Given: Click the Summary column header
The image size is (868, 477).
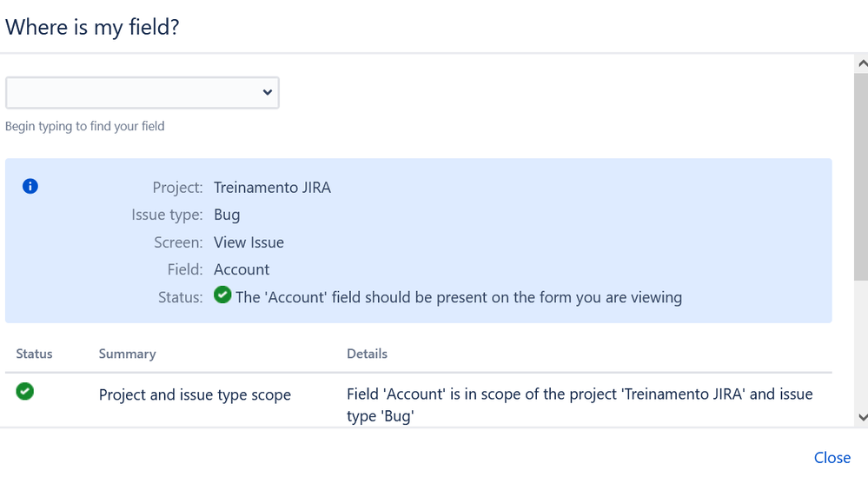Looking at the screenshot, I should point(127,354).
